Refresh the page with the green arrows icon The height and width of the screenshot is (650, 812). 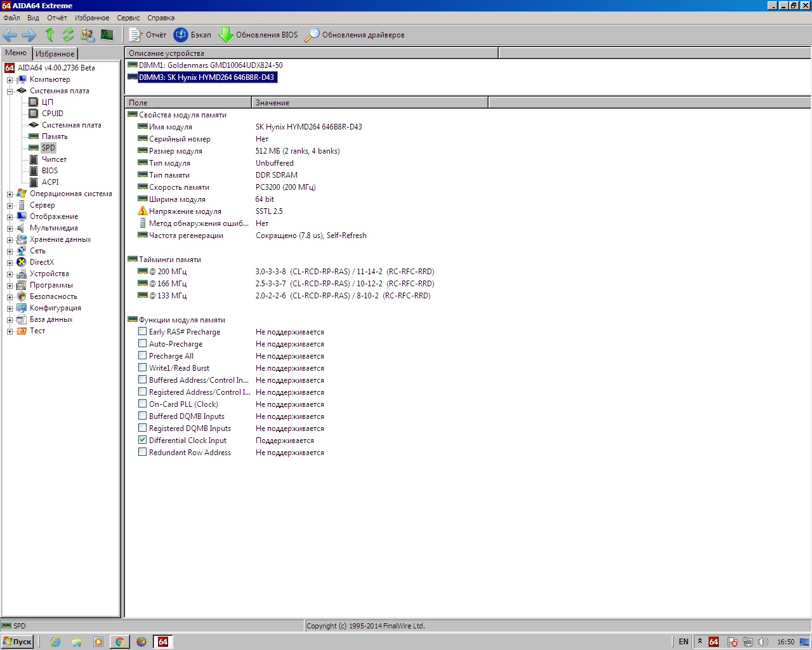click(68, 35)
